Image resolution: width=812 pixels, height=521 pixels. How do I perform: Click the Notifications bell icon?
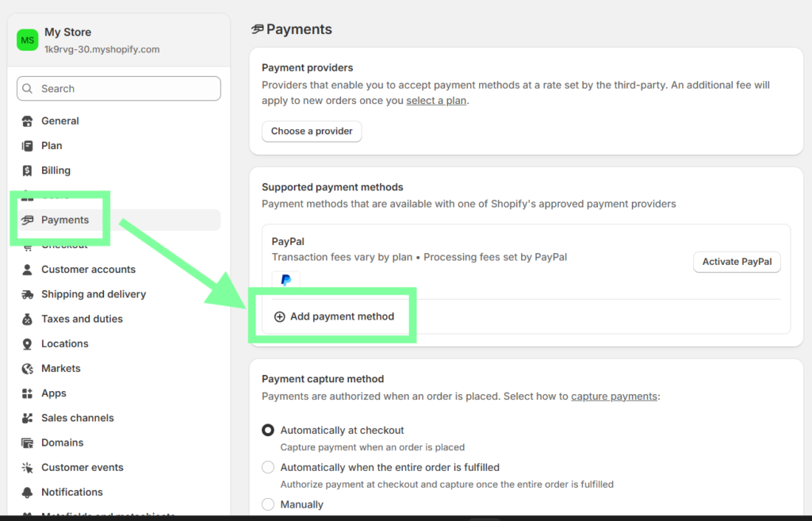tap(28, 492)
